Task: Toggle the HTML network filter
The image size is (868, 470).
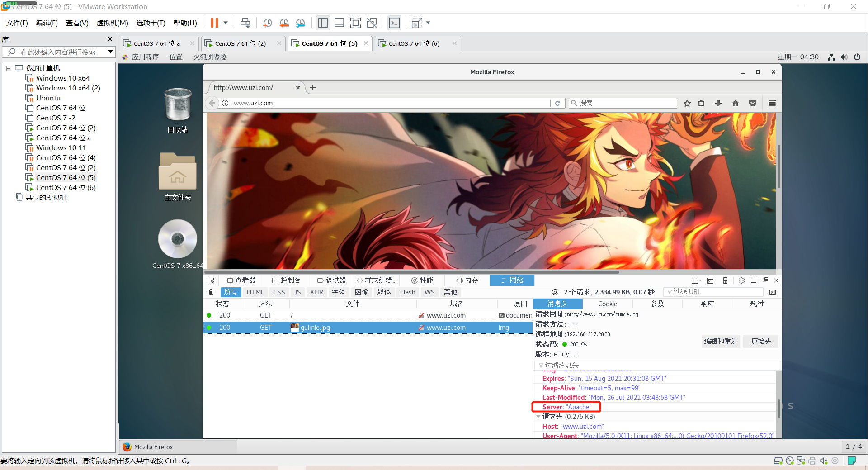Action: 255,292
